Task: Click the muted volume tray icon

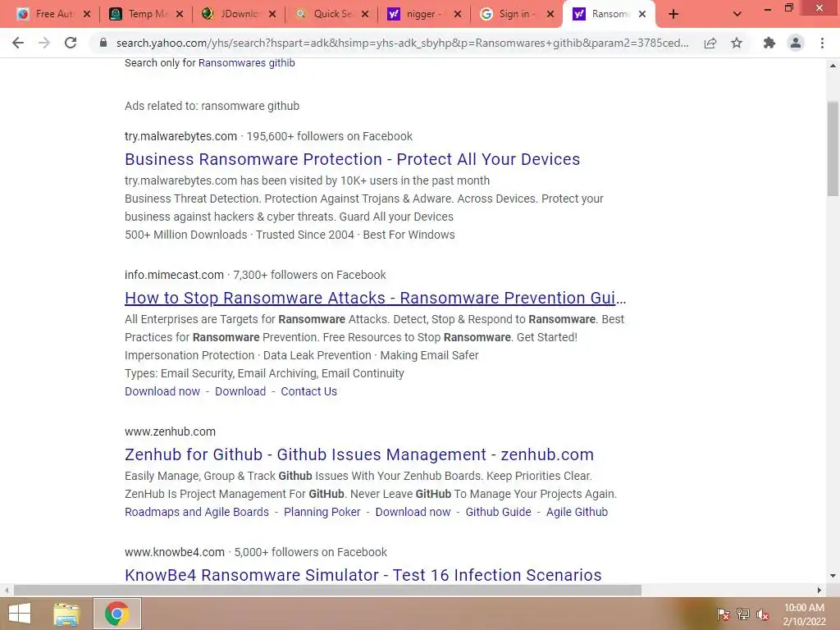Action: pos(763,614)
